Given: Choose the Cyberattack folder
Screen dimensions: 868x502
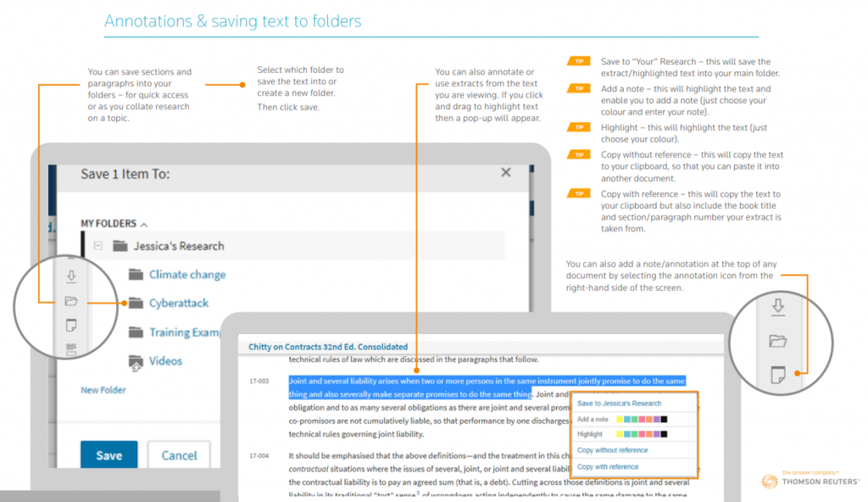Looking at the screenshot, I should point(178,304).
